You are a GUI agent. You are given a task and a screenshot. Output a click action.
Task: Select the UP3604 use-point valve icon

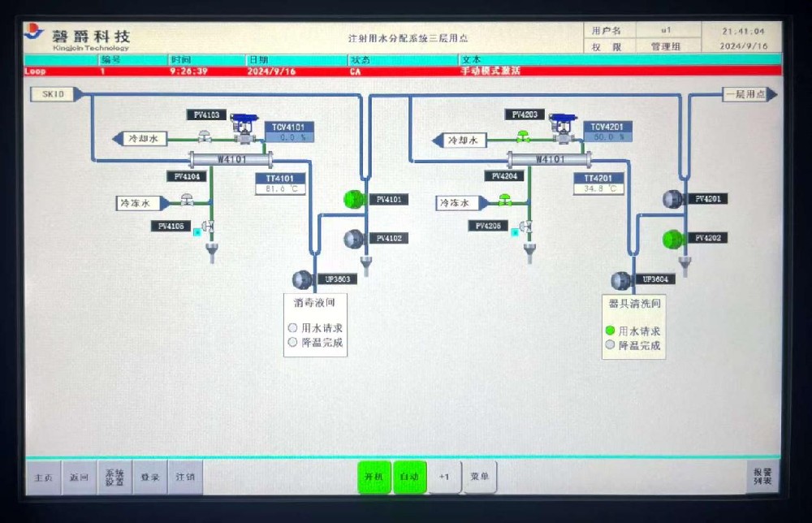coord(621,280)
